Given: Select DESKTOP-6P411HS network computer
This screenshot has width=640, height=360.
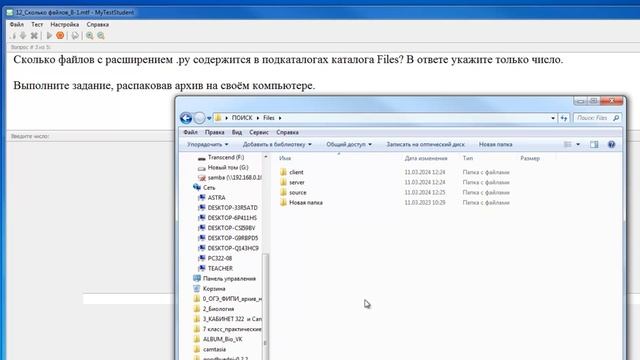Looking at the screenshot, I should (x=232, y=218).
